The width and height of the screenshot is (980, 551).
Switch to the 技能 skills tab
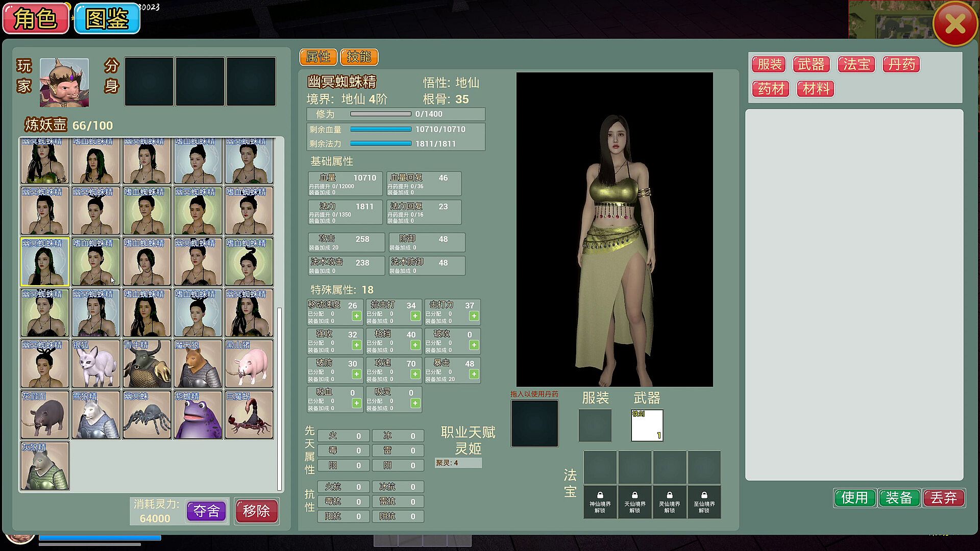(x=359, y=57)
